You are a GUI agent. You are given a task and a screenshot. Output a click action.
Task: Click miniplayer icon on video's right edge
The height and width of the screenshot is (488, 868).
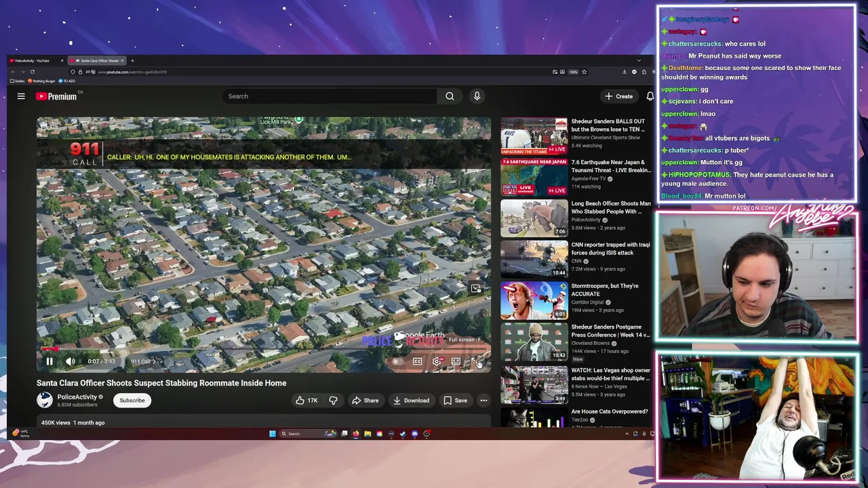tap(476, 288)
